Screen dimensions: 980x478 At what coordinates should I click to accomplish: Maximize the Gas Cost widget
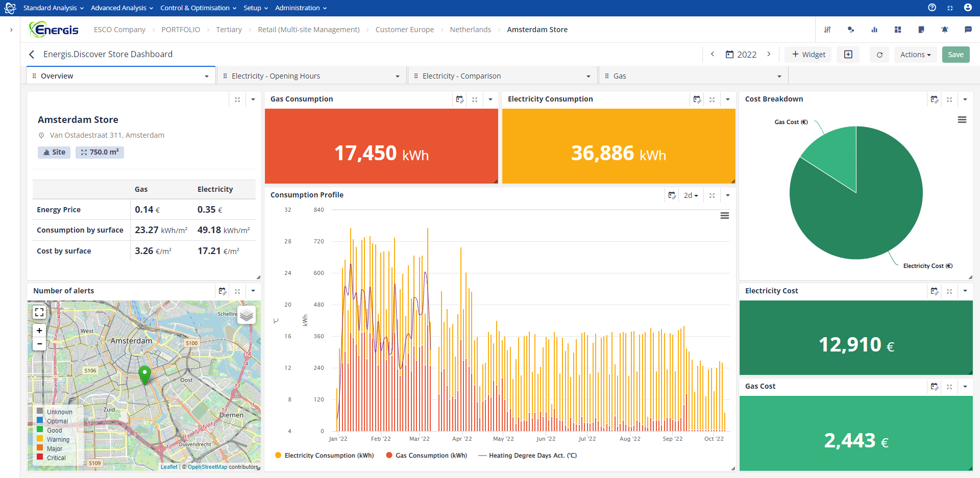[949, 387]
